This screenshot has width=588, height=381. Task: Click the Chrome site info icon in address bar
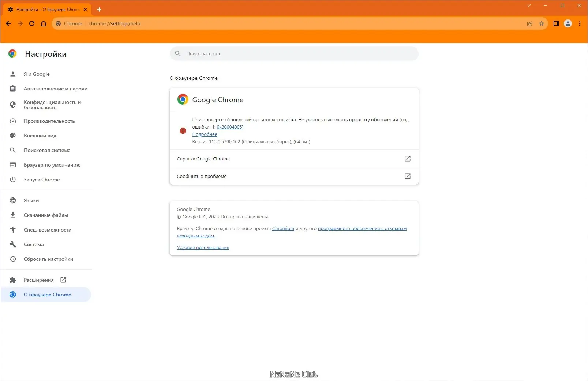[x=58, y=23]
